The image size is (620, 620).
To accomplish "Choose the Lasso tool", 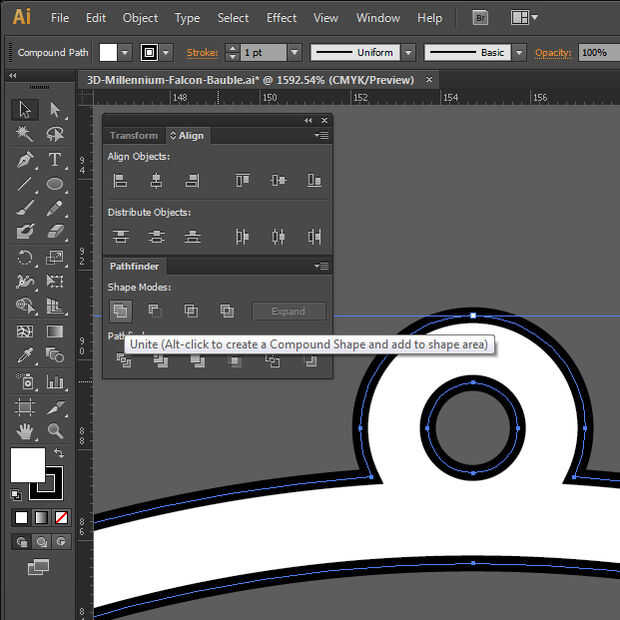I will coord(55,134).
